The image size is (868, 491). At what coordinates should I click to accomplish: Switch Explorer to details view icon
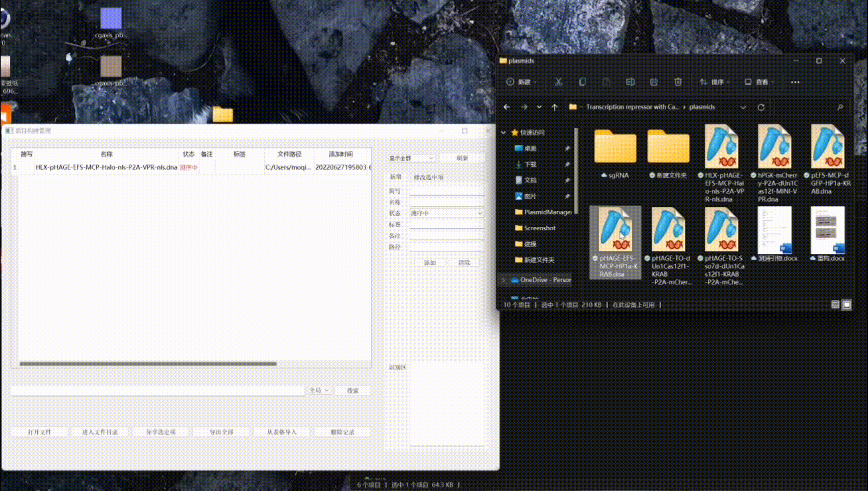pos(835,305)
